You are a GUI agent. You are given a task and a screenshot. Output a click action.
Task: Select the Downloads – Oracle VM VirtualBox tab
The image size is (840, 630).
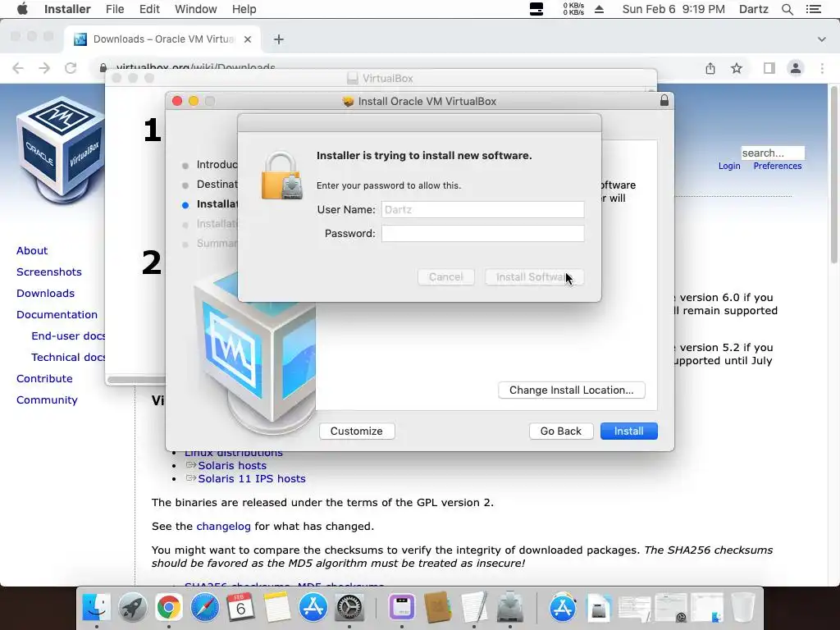click(x=163, y=39)
